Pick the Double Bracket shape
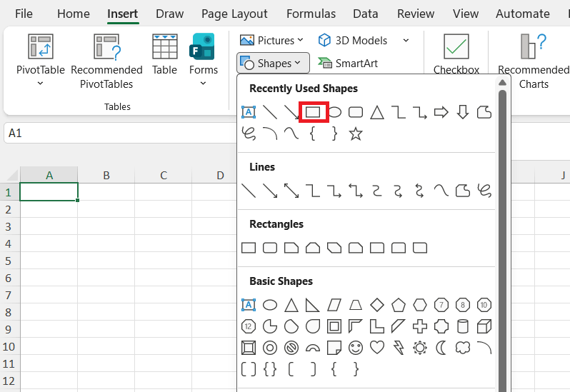Screen dimensions: 570x392 pyautogui.click(x=249, y=369)
